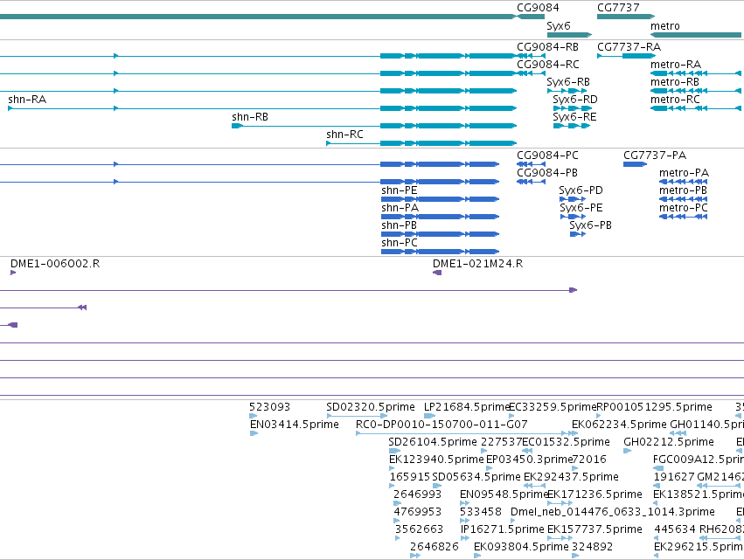The height and width of the screenshot is (560, 744).
Task: Select protein shn-PA
Action: [440, 218]
